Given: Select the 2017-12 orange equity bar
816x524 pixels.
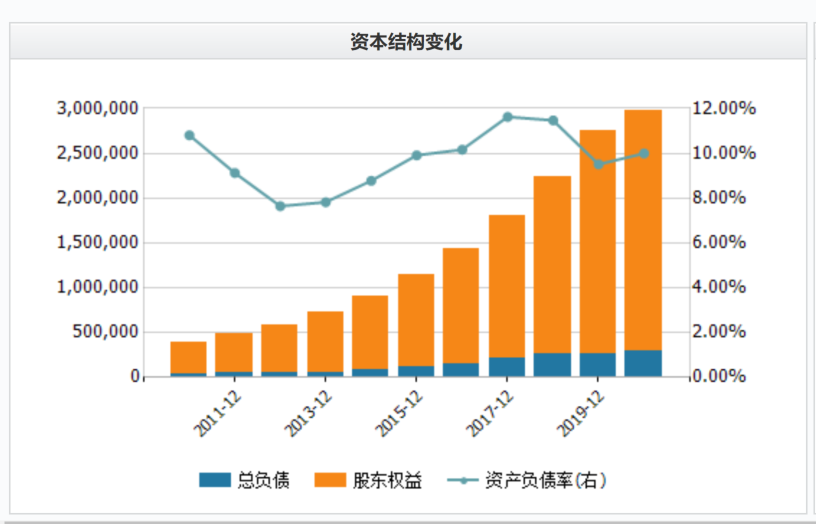Looking at the screenshot, I should [x=507, y=286].
